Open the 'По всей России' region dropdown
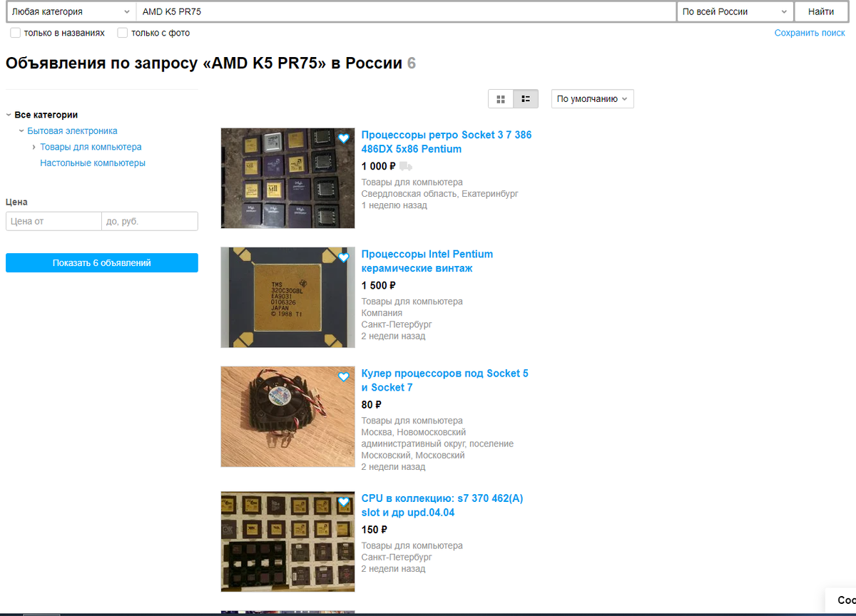The width and height of the screenshot is (856, 616). click(735, 12)
